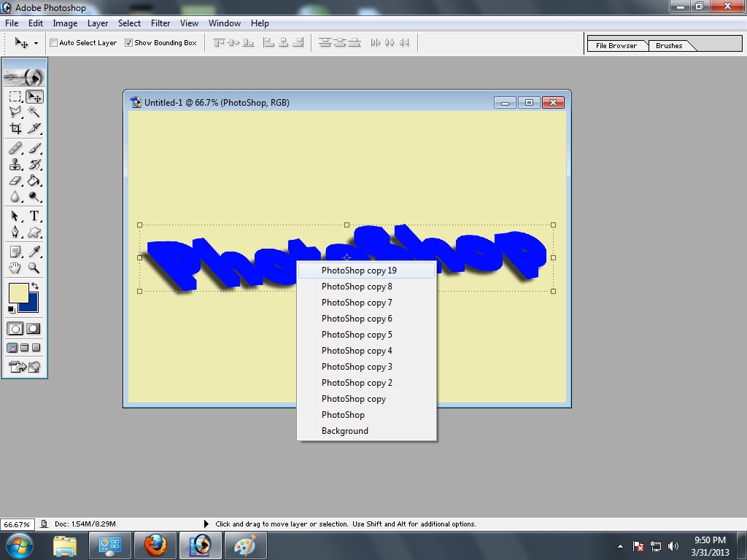Click the Adobe Online feather picture
The image size is (747, 560).
click(24, 77)
